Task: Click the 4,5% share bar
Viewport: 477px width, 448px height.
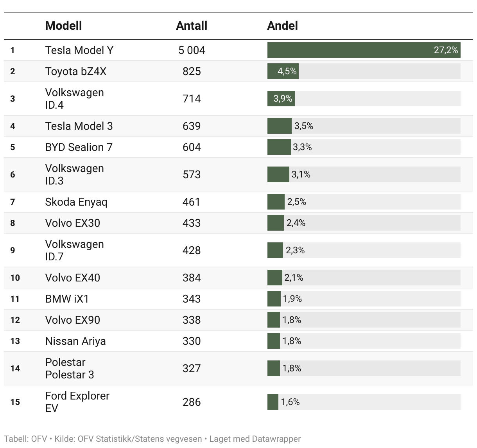Action: click(283, 72)
